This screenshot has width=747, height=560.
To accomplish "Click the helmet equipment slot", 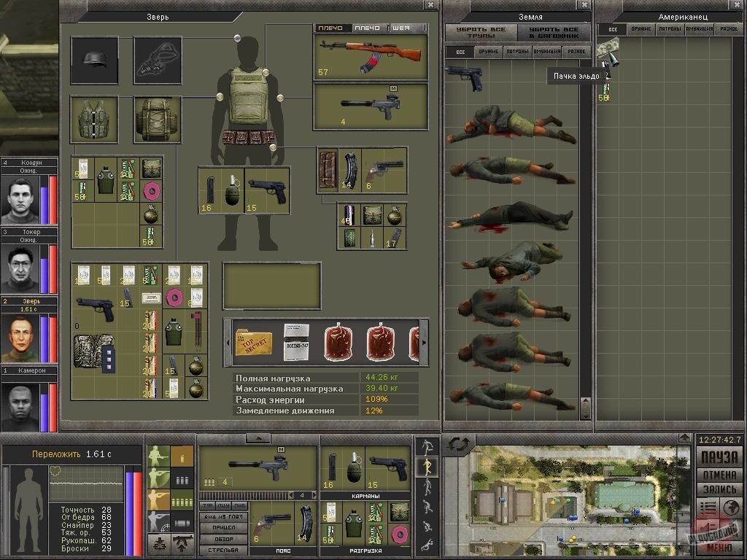I will (94, 61).
